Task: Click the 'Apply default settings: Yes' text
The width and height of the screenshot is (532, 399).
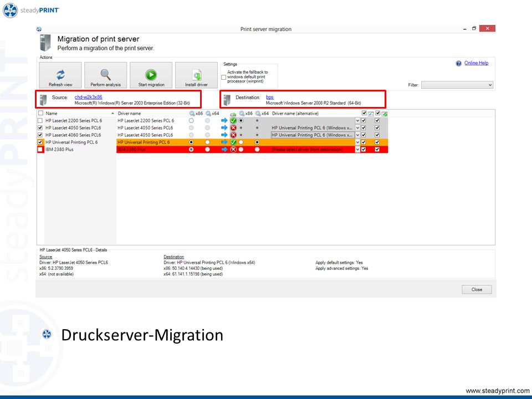Action: (x=339, y=263)
